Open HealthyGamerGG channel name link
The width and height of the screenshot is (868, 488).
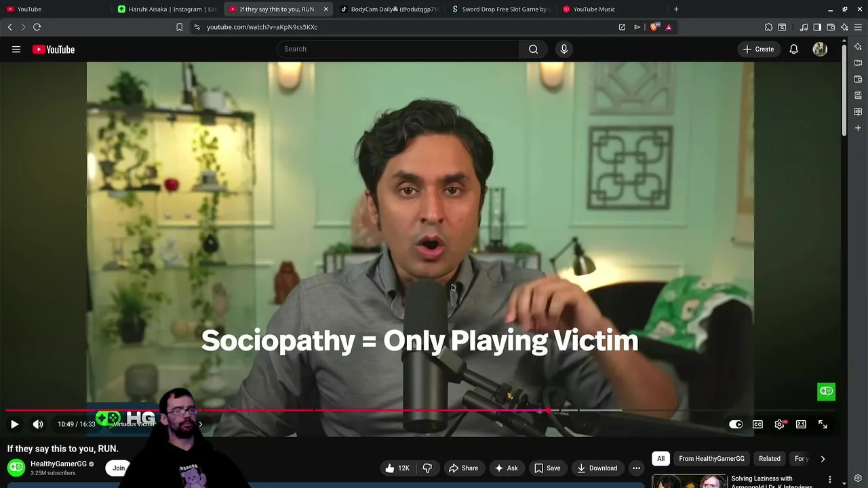pyautogui.click(x=58, y=464)
